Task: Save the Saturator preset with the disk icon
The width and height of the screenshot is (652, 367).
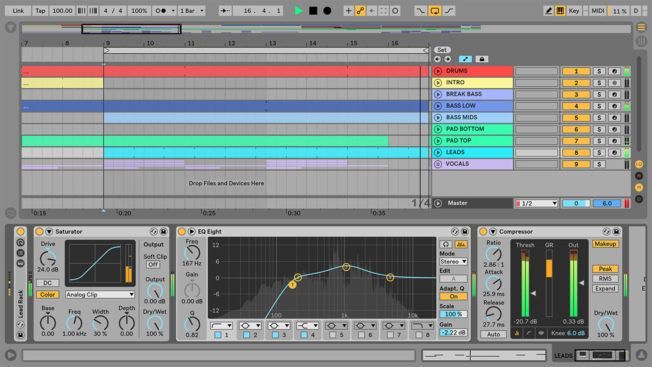Action: pos(163,232)
